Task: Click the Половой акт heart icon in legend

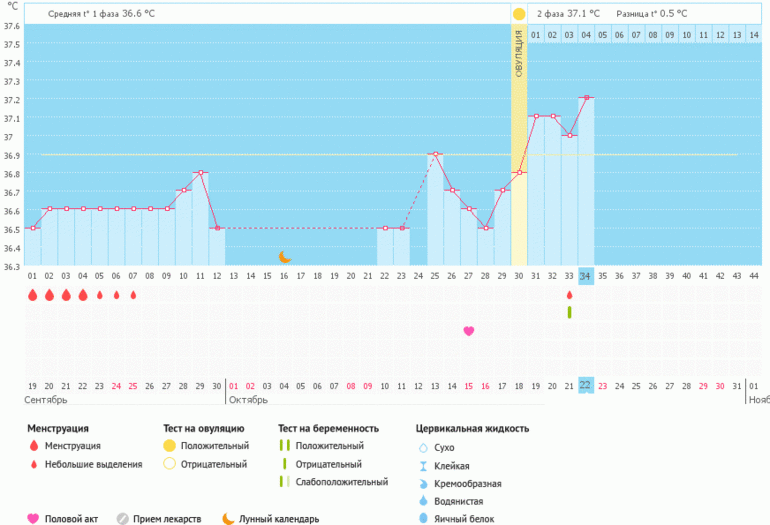Action: pos(33,518)
